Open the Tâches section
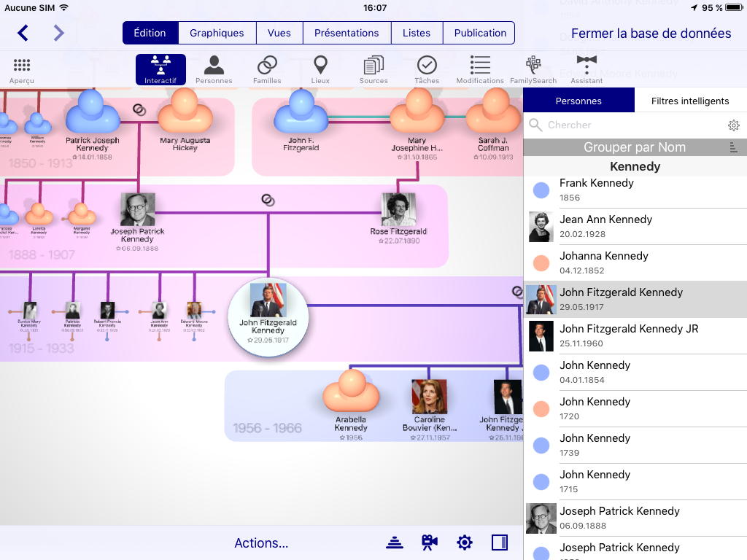 [427, 69]
